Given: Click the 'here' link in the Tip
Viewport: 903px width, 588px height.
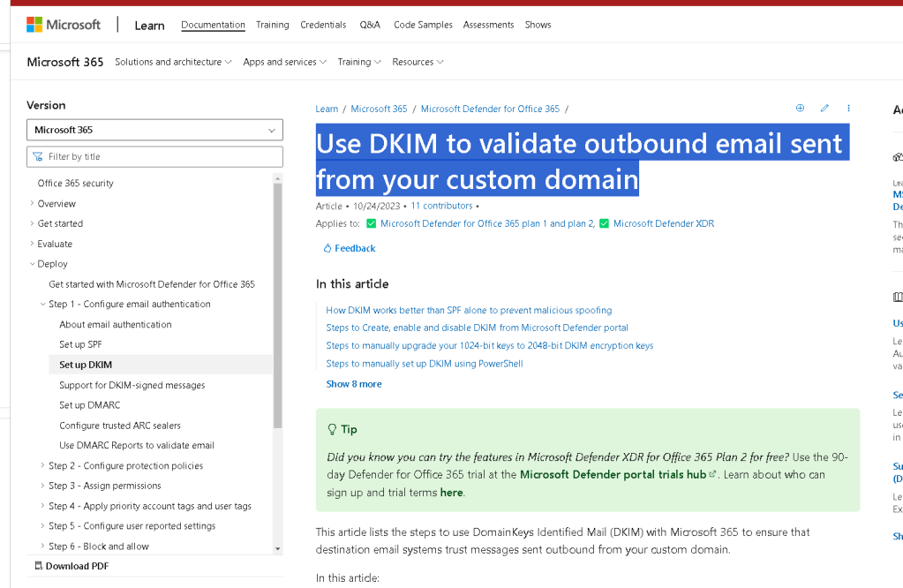Looking at the screenshot, I should pos(451,493).
